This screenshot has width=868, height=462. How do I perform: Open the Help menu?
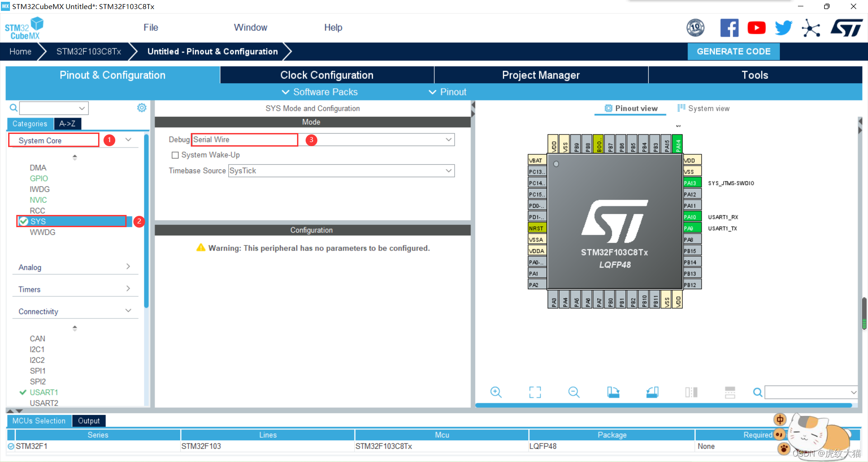pyautogui.click(x=333, y=28)
